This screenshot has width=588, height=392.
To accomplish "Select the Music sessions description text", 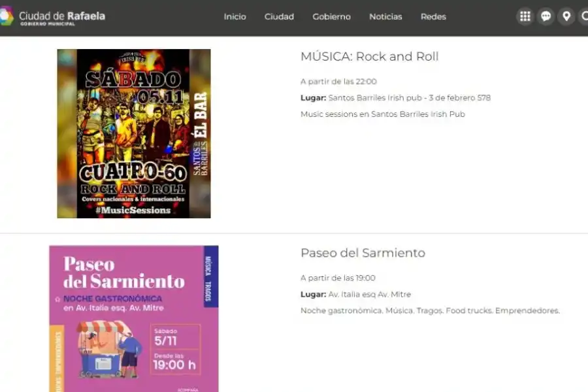I will point(382,114).
